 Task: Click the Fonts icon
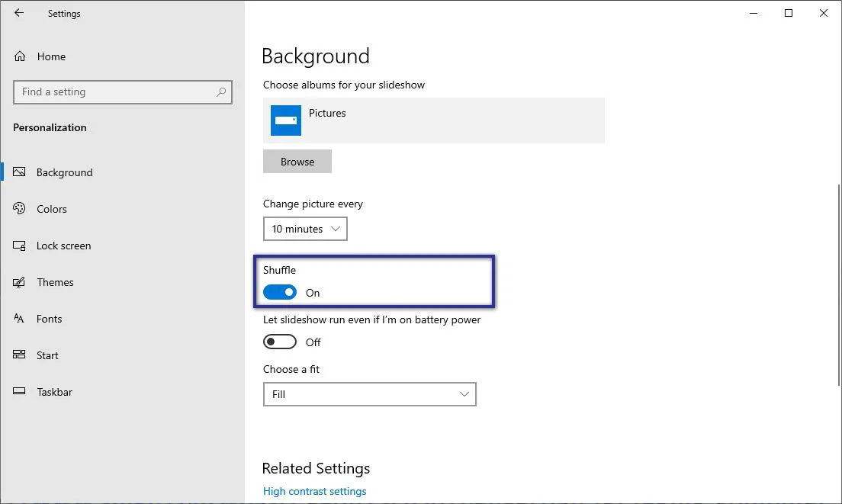coord(20,319)
